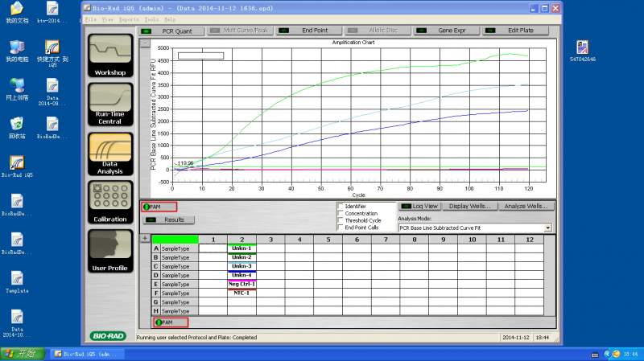Toggle the FAM fluorophore above the plate grid
644x361 pixels.
pos(159,207)
